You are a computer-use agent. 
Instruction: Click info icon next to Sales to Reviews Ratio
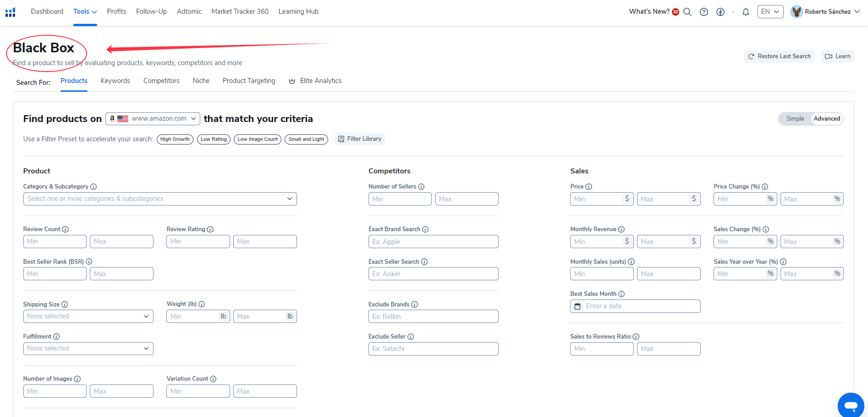[x=636, y=337]
